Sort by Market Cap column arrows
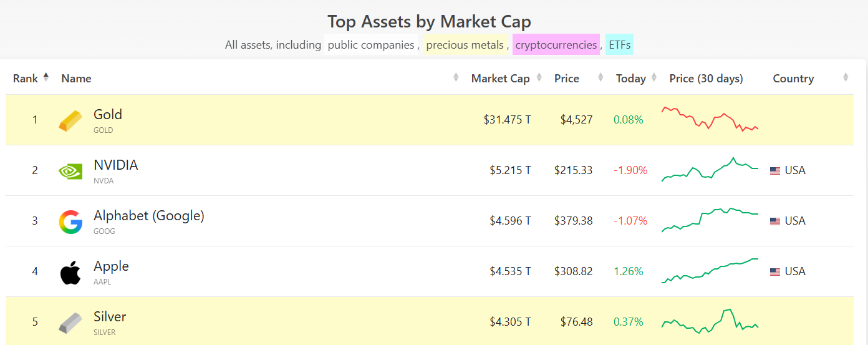Viewport: 868px width, 345px height. pyautogui.click(x=541, y=77)
